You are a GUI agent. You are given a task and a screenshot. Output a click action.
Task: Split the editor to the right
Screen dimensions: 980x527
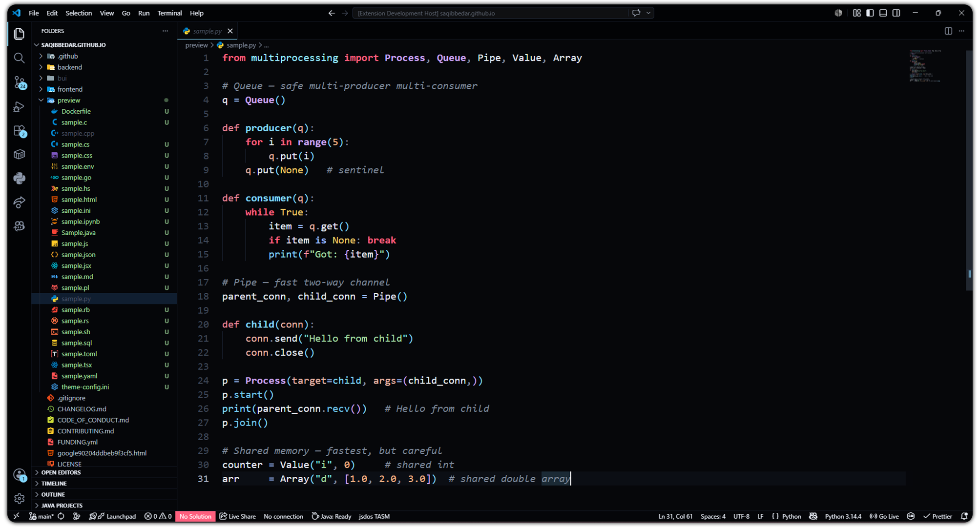pyautogui.click(x=948, y=31)
